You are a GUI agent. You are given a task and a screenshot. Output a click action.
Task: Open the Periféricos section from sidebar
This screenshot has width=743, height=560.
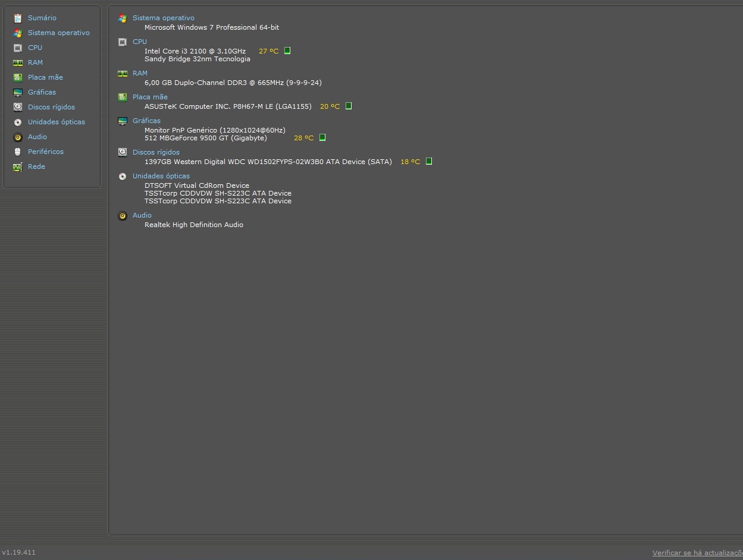coord(45,152)
